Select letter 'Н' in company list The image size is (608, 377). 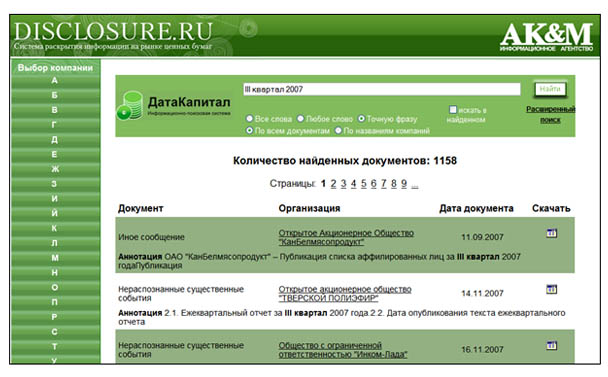click(x=55, y=273)
